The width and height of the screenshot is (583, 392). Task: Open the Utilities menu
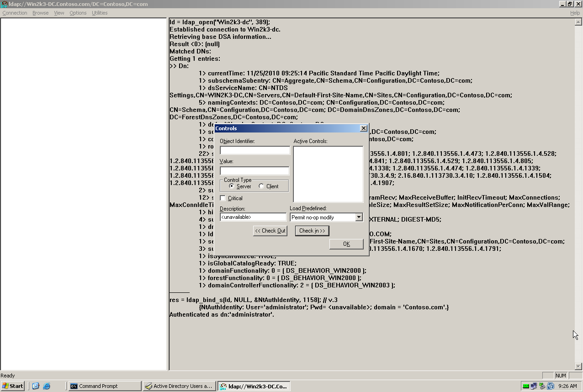coord(99,13)
